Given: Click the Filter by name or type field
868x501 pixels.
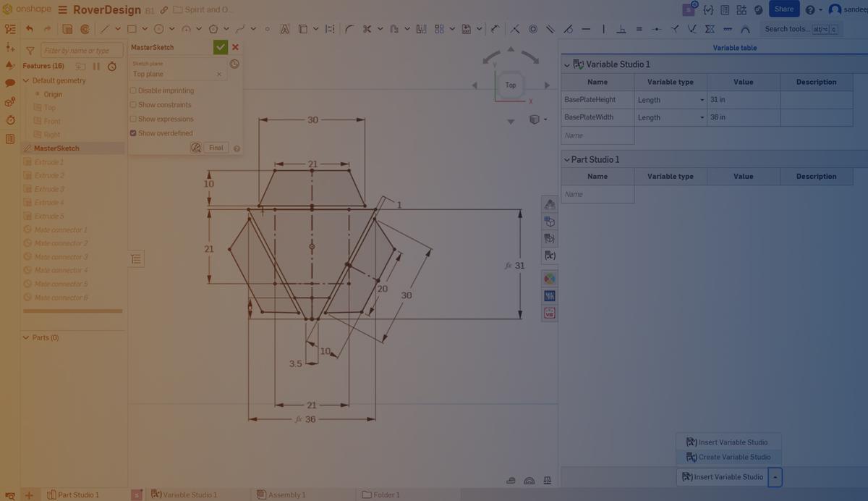Looking at the screenshot, I should tap(80, 50).
